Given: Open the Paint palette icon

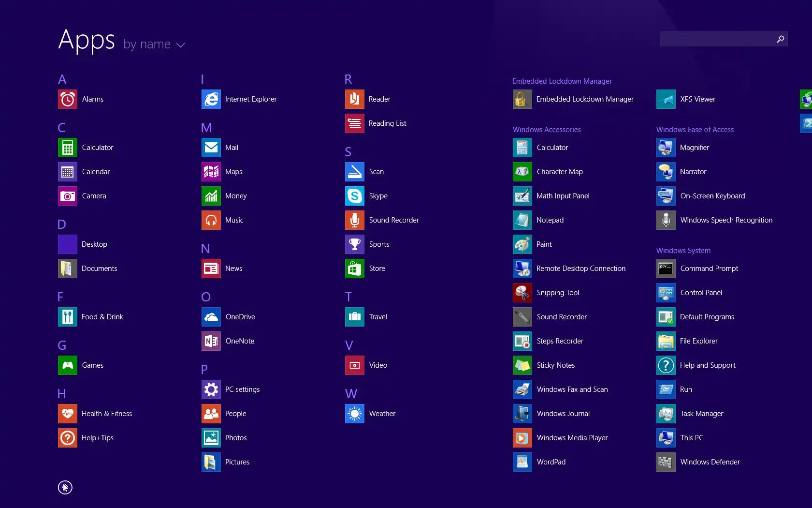Looking at the screenshot, I should [x=522, y=244].
